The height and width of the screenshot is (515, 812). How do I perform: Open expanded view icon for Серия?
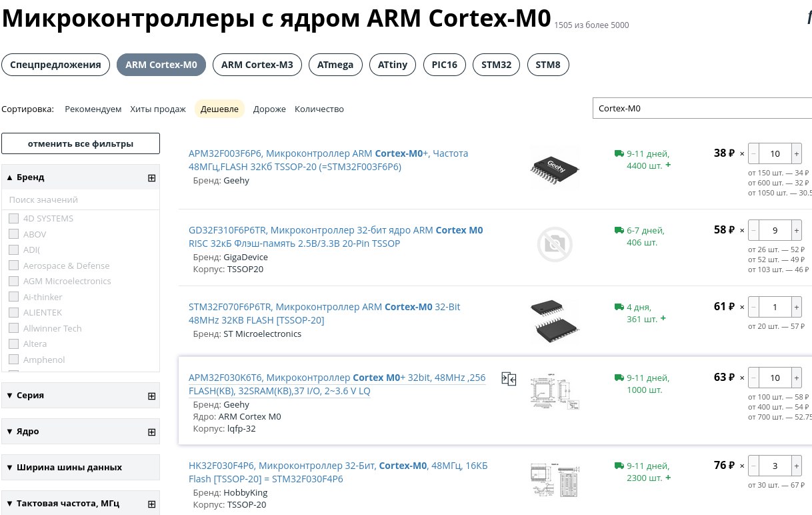[x=151, y=395]
